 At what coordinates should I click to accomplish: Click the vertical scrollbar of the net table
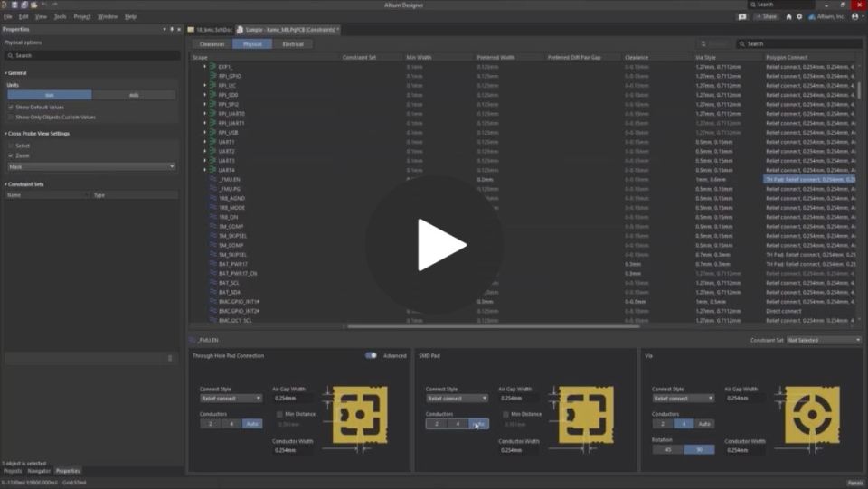pyautogui.click(x=859, y=89)
